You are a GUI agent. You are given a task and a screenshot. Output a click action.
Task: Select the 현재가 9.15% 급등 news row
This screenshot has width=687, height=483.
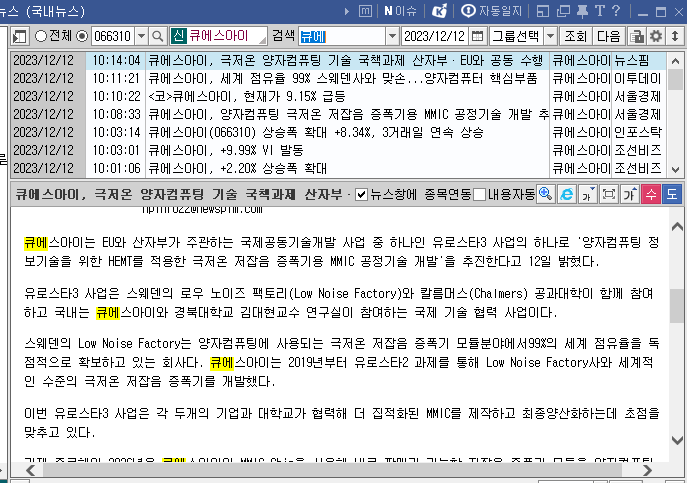(339, 96)
